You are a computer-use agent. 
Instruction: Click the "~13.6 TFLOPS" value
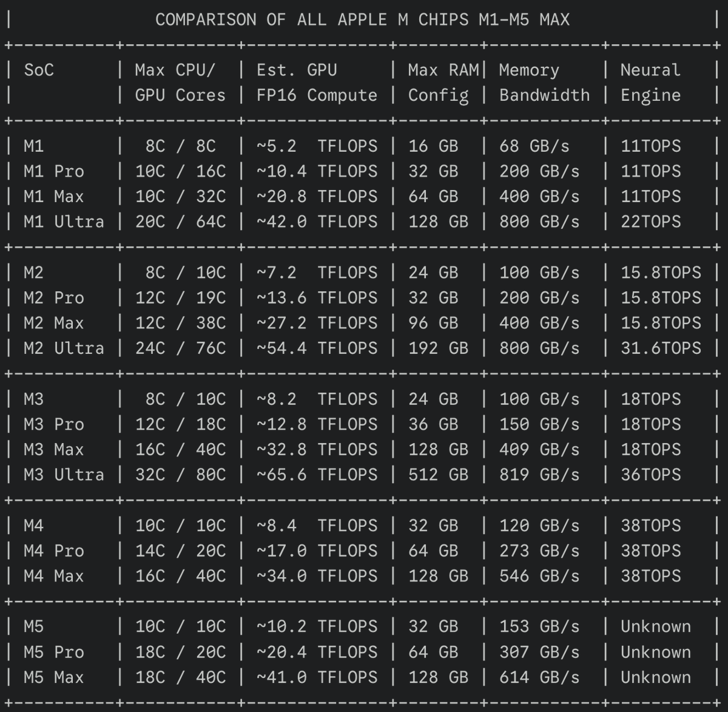pyautogui.click(x=317, y=297)
